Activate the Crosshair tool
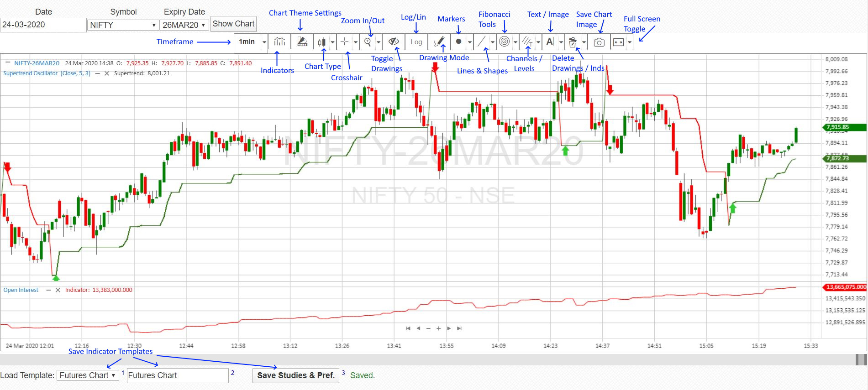 coord(344,42)
